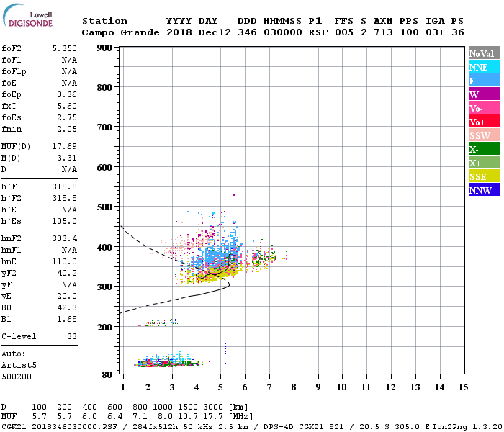This screenshot has width=504, height=432.
Task: Click the 3000 km distance entry
Action: click(213, 407)
